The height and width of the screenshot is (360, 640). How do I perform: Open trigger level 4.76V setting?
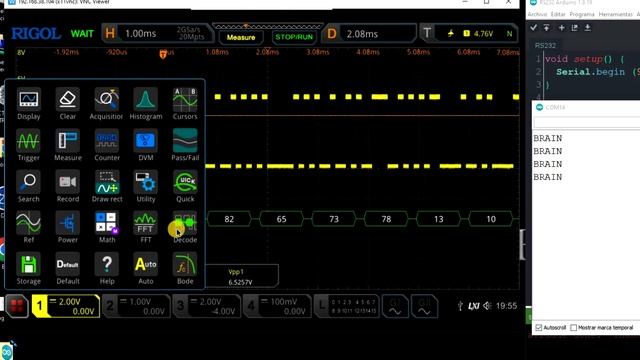click(x=469, y=33)
